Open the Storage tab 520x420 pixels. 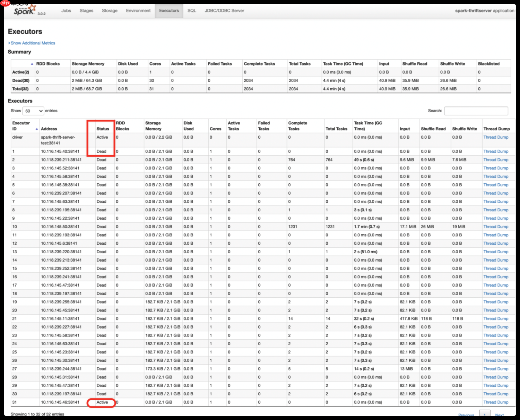pos(109,10)
